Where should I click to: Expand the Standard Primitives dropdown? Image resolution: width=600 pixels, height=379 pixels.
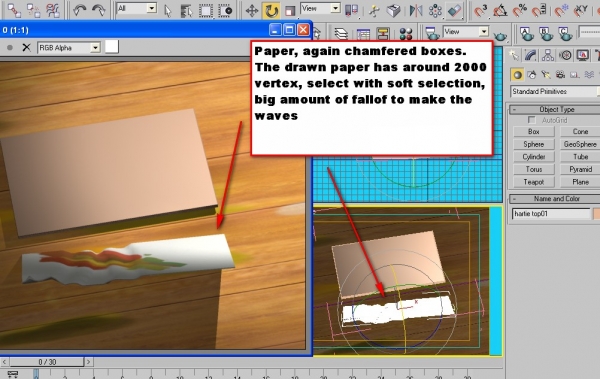click(x=555, y=91)
